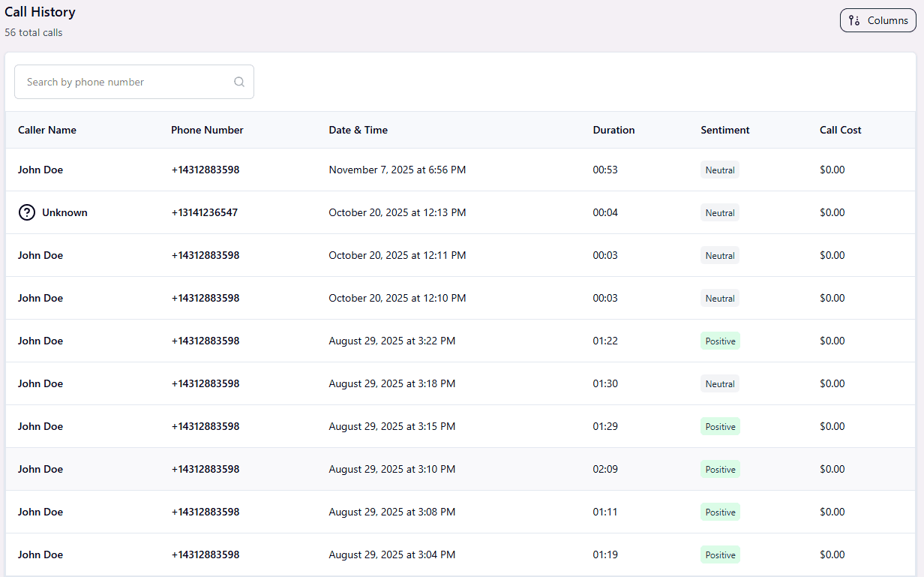Open the Columns settings button
This screenshot has width=924, height=577.
(877, 20)
